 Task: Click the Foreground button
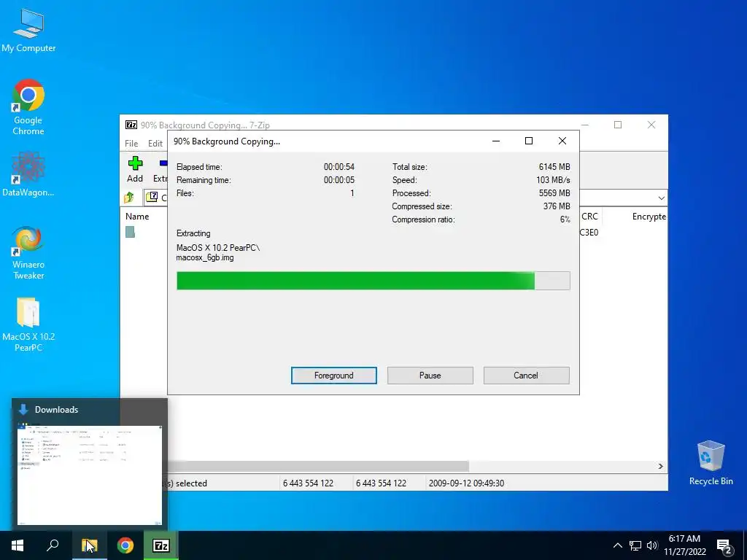334,376
